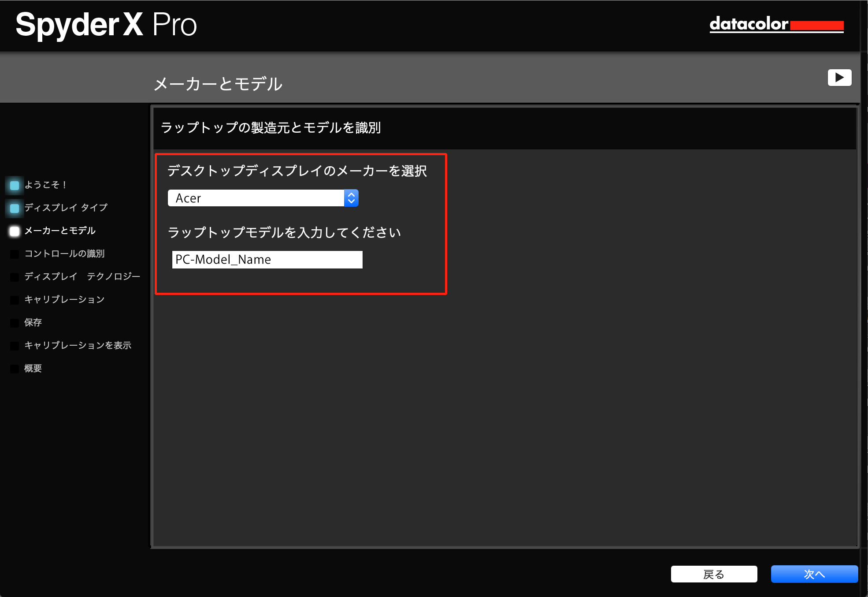
Task: Click the label ラップトップモデルを入力してください
Action: point(284,232)
